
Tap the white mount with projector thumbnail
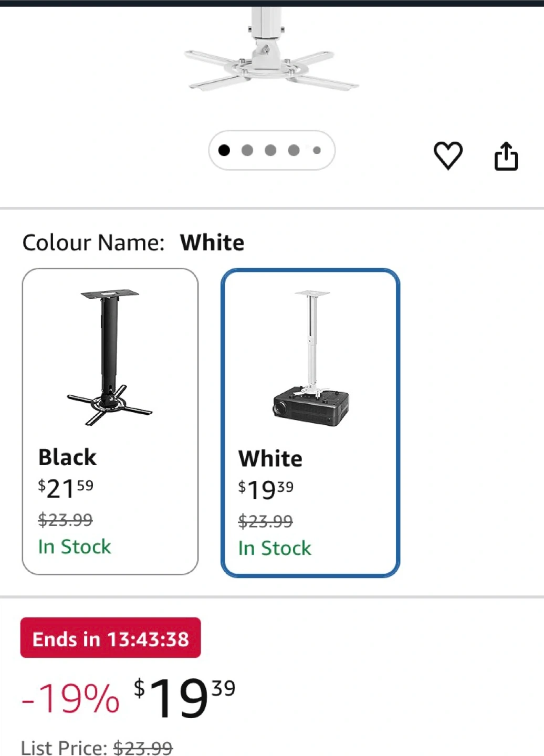311,358
